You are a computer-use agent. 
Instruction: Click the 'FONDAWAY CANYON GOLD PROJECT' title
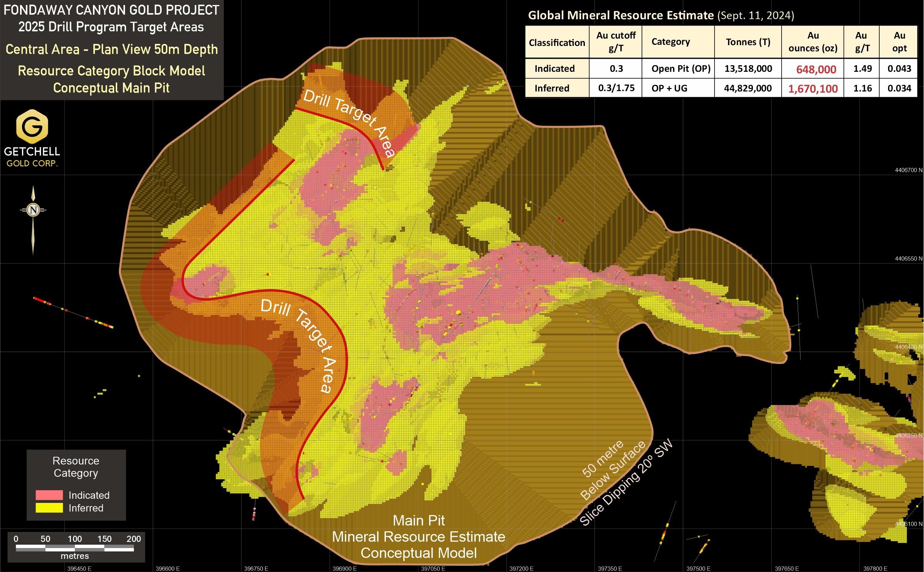tap(111, 10)
